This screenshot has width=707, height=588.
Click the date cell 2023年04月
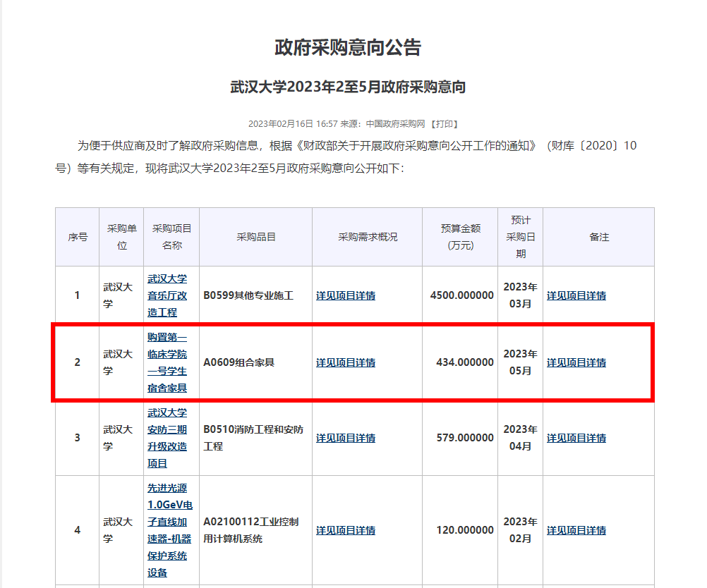pyautogui.click(x=520, y=438)
